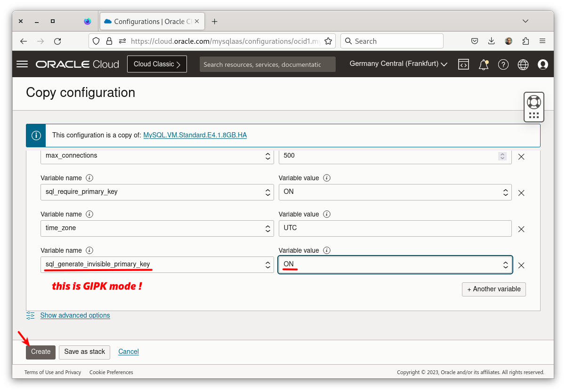The image size is (566, 392).
Task: Bookmark the page with the star icon
Action: pyautogui.click(x=328, y=41)
